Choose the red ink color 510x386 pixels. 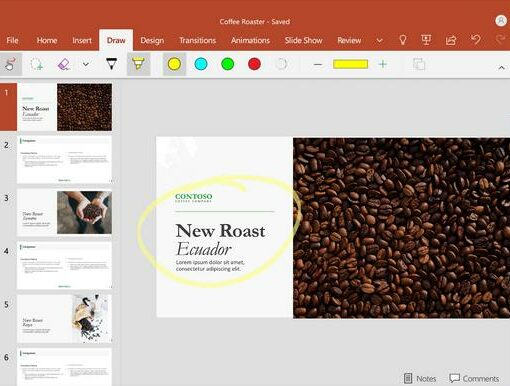click(254, 64)
